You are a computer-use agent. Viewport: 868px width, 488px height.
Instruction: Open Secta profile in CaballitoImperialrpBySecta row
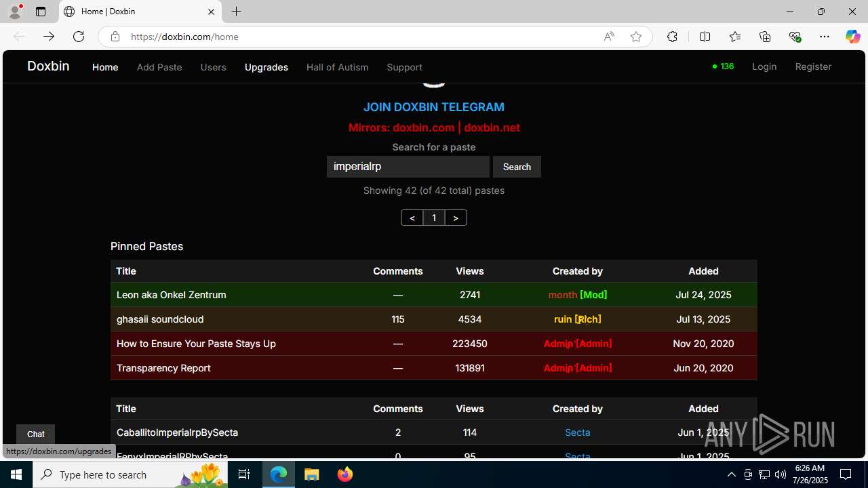(578, 432)
